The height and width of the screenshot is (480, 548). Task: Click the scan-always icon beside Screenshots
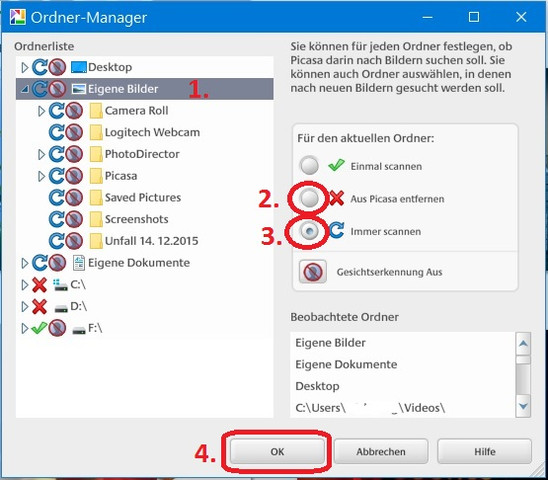[x=56, y=219]
